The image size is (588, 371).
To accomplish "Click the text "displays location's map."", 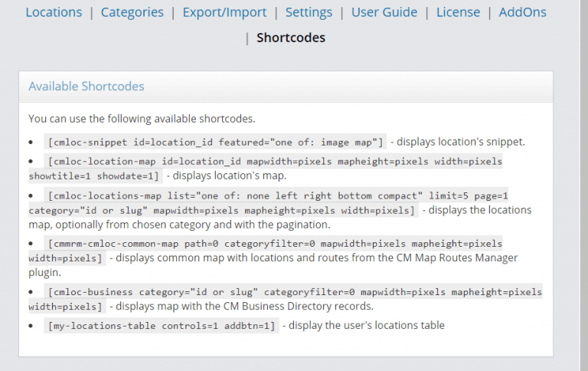I will coord(230,176).
